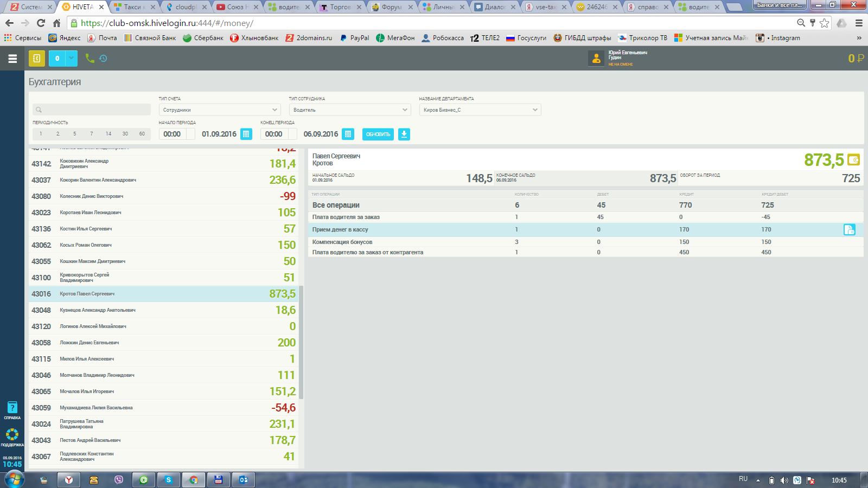Expand the Тип счета dropdown
This screenshot has height=488, width=868.
point(220,110)
